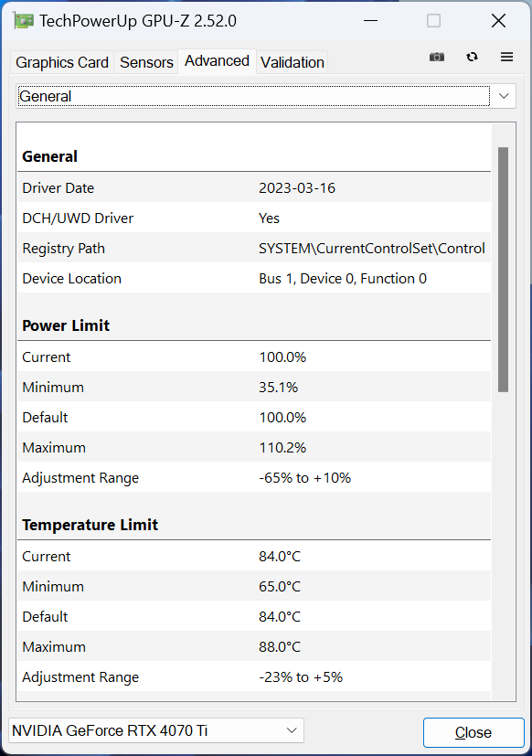The height and width of the screenshot is (756, 532).
Task: Click the Registry Path value
Action: coord(371,249)
